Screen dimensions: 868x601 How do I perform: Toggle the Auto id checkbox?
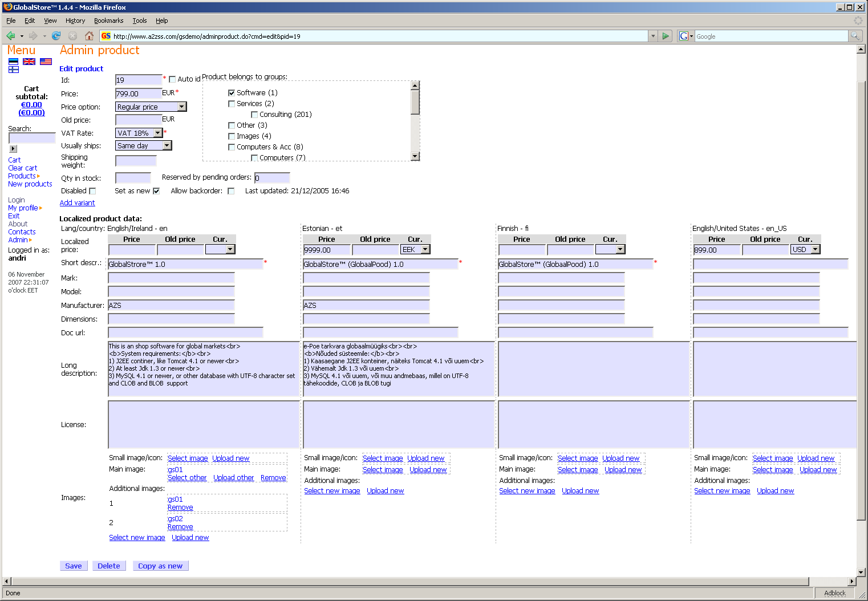point(172,79)
